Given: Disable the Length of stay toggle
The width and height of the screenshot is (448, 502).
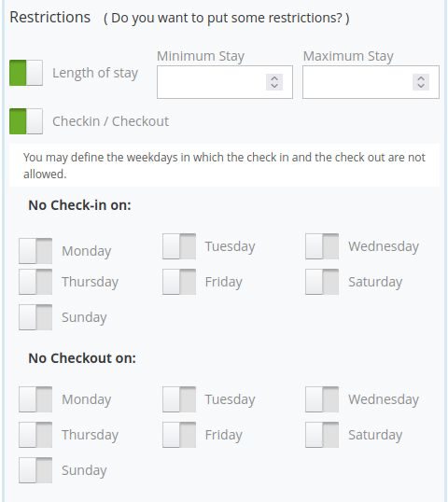Looking at the screenshot, I should pos(26,73).
